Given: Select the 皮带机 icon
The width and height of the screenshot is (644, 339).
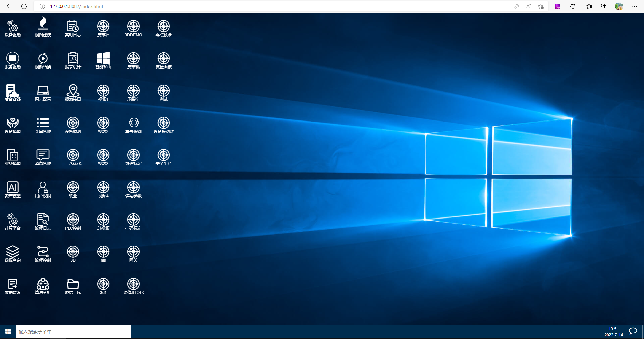Looking at the screenshot, I should [x=133, y=60].
